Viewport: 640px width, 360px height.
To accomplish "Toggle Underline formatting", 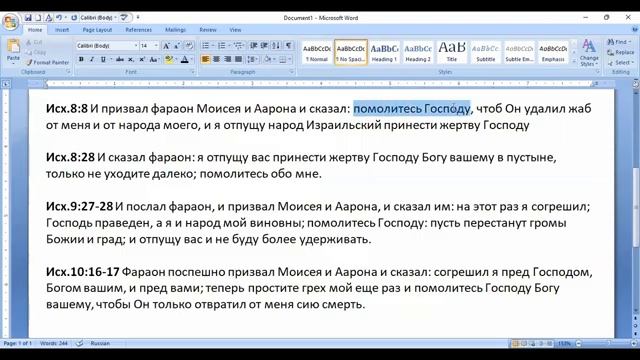I will [x=103, y=60].
